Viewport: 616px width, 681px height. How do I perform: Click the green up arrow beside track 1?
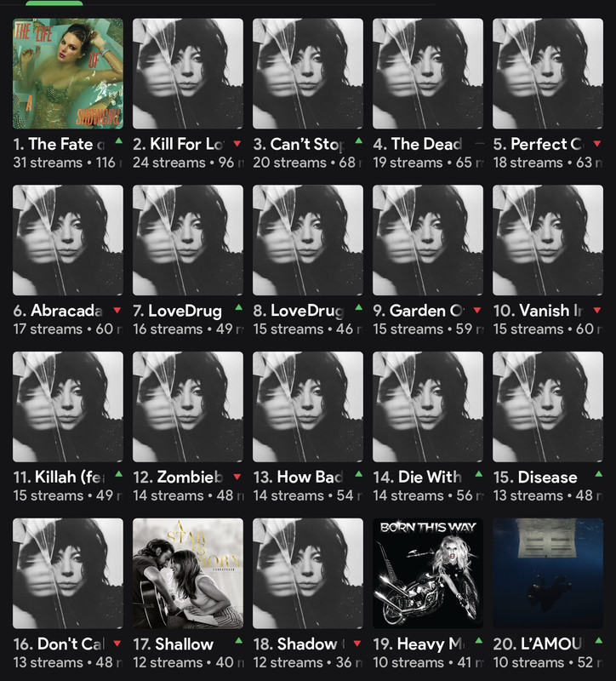coord(118,140)
